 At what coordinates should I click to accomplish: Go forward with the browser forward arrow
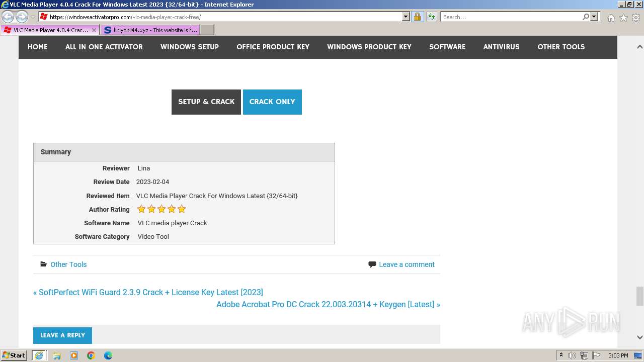[x=22, y=17]
